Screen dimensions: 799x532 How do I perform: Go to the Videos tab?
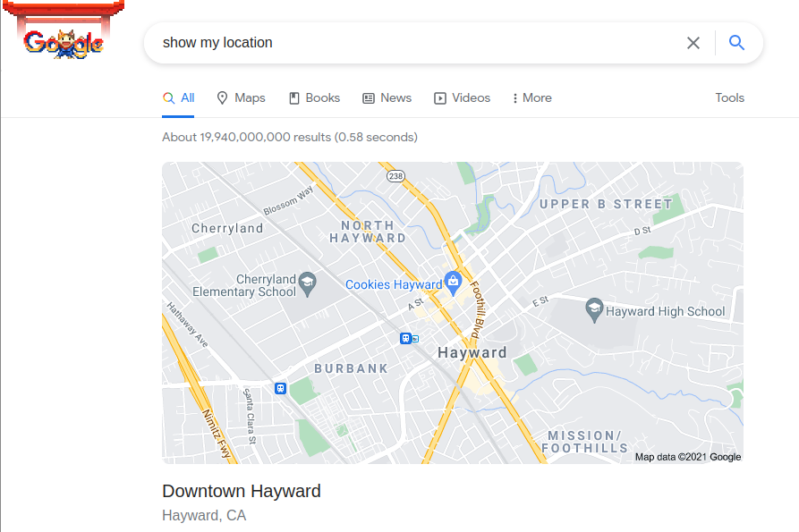tap(462, 98)
